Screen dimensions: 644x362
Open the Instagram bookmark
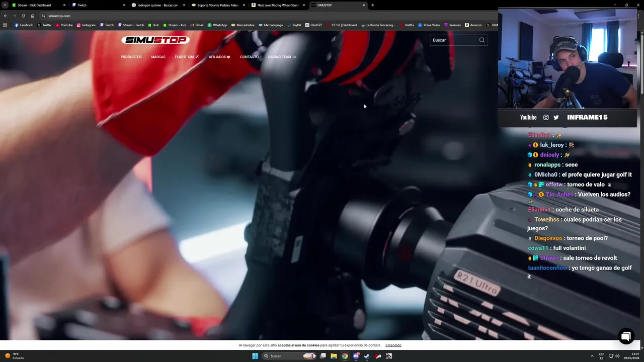(x=86, y=25)
